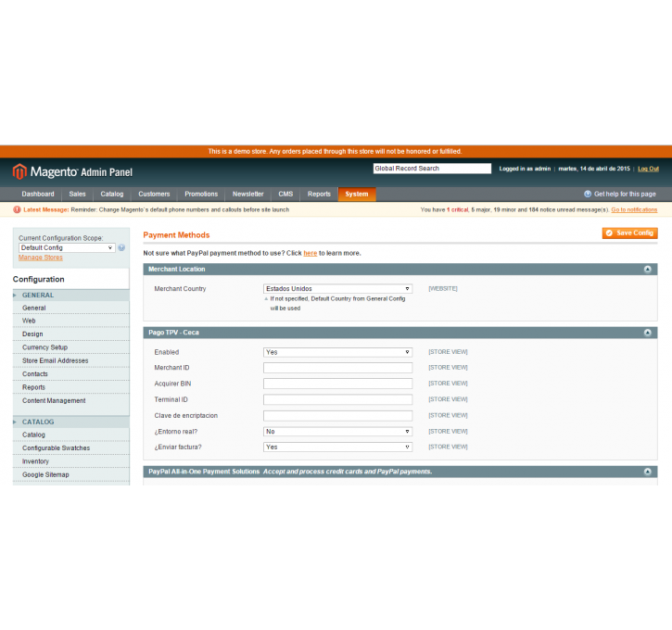The height and width of the screenshot is (630, 672).
Task: Collapse the Merchant Location section arrow icon
Action: point(648,270)
